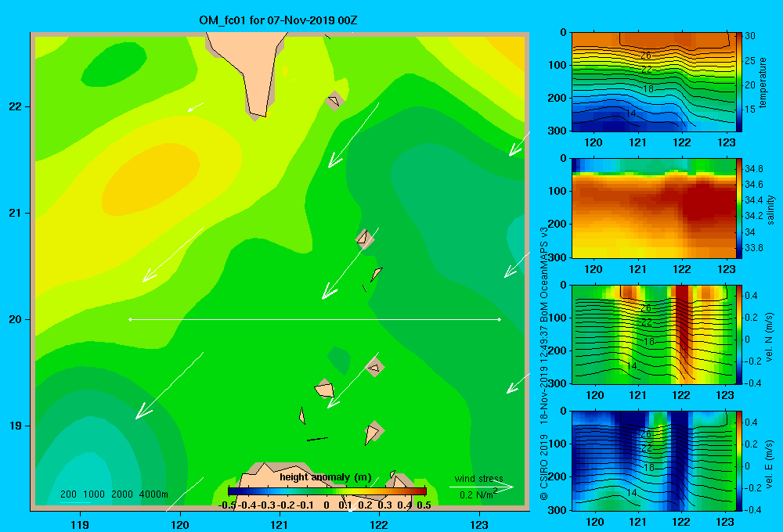
Task: Click the yellow height anomaly high near 21.3°N
Action: [150, 178]
